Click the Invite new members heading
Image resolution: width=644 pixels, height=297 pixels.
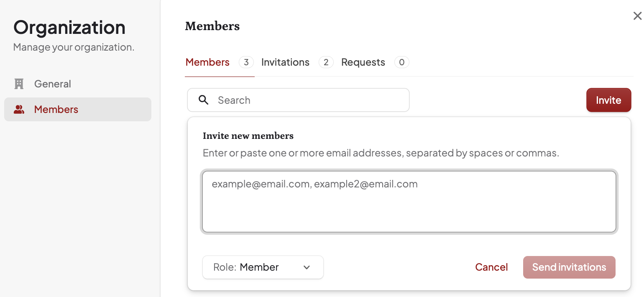coord(248,136)
